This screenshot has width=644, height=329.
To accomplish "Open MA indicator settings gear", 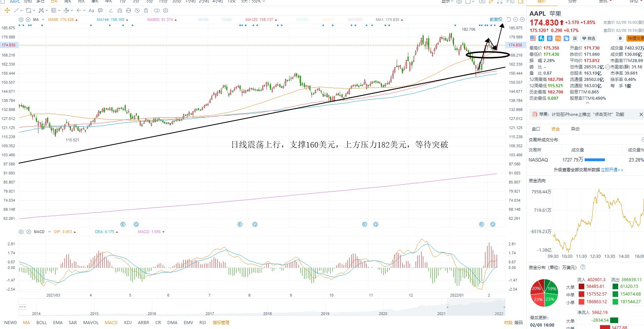I will [x=21, y=20].
